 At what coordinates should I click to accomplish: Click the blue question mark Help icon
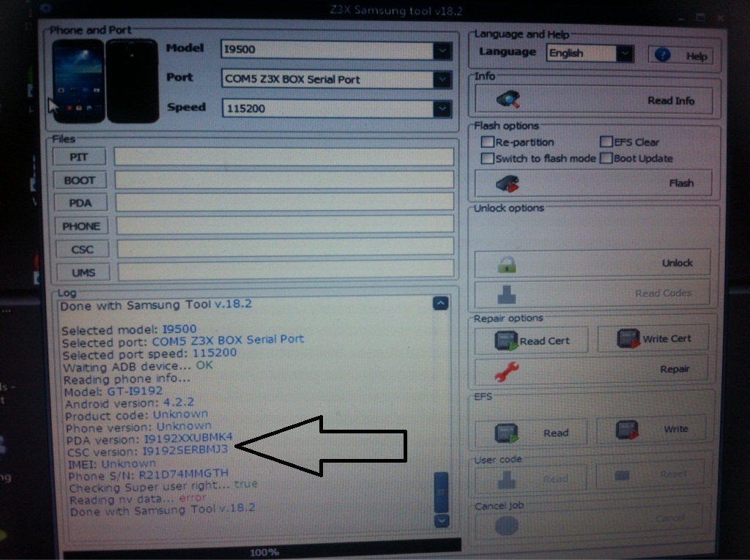(x=662, y=55)
